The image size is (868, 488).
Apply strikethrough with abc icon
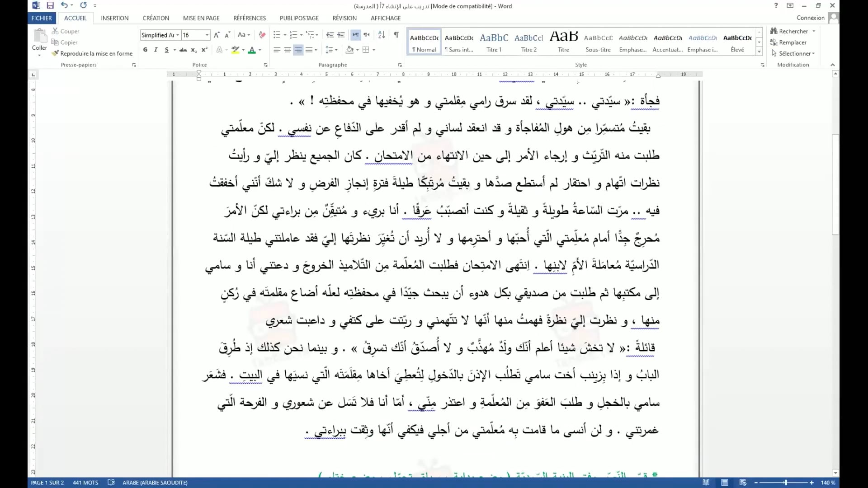click(x=183, y=50)
